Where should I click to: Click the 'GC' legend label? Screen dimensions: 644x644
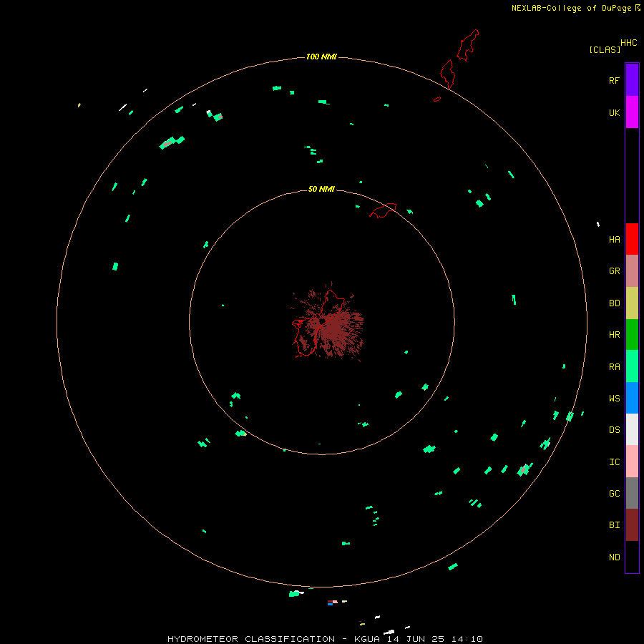[614, 494]
